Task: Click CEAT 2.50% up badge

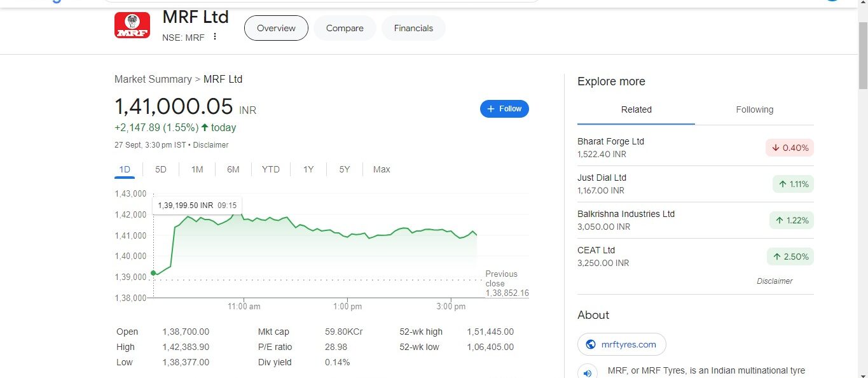Action: tap(790, 256)
